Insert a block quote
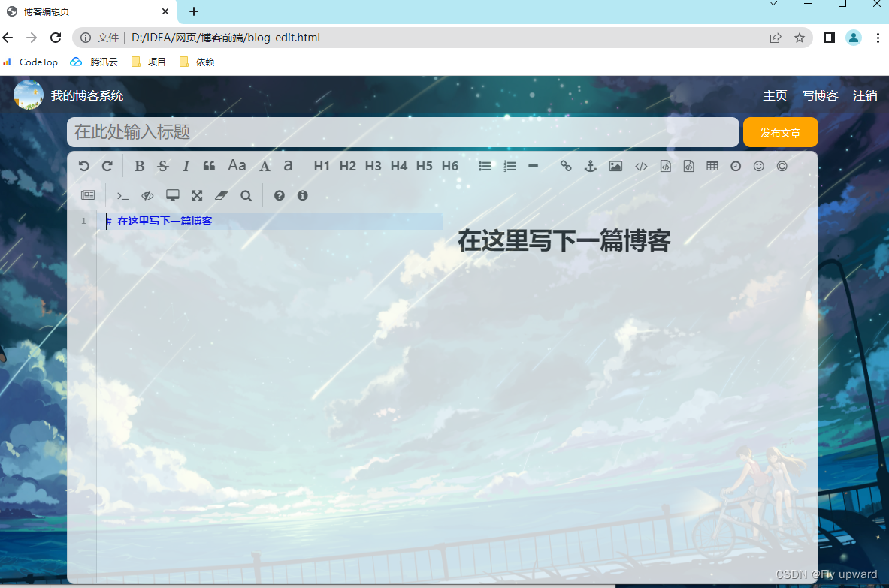889x588 pixels. [x=209, y=166]
